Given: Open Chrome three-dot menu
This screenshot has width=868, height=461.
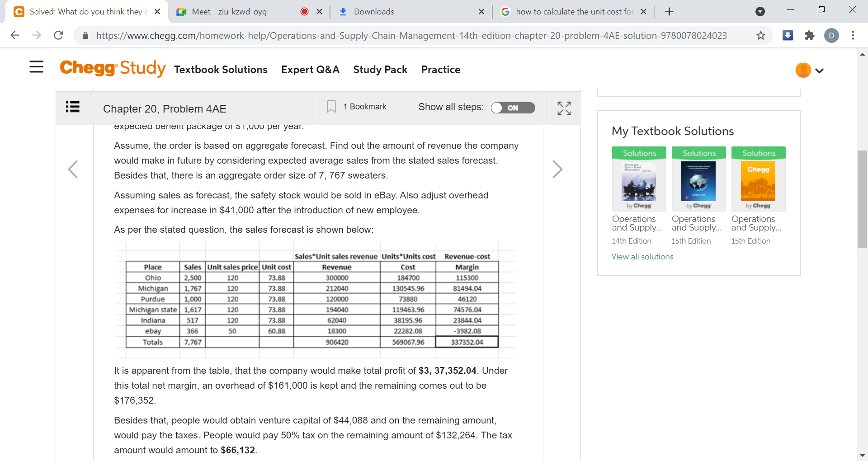Looking at the screenshot, I should 853,35.
